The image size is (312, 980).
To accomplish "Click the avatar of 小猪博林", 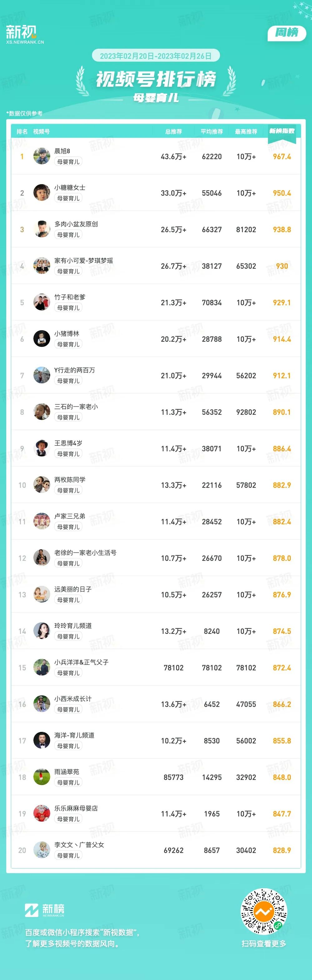I will (x=42, y=339).
